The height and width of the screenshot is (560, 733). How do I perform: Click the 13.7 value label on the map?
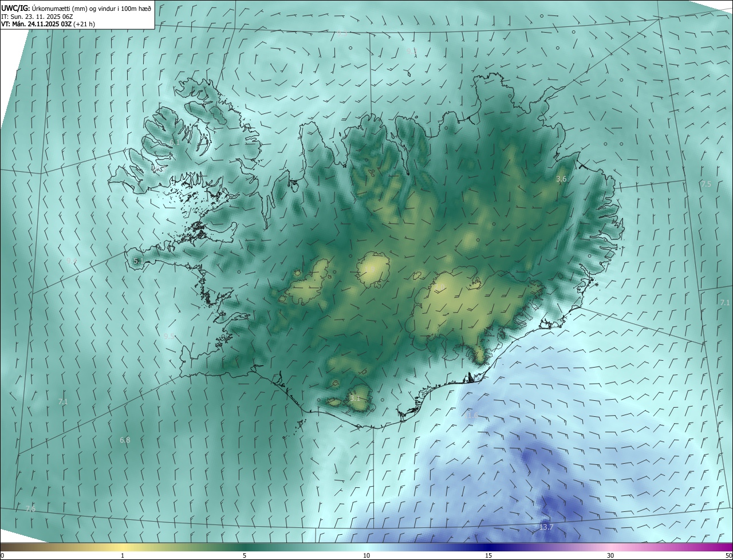(x=546, y=527)
